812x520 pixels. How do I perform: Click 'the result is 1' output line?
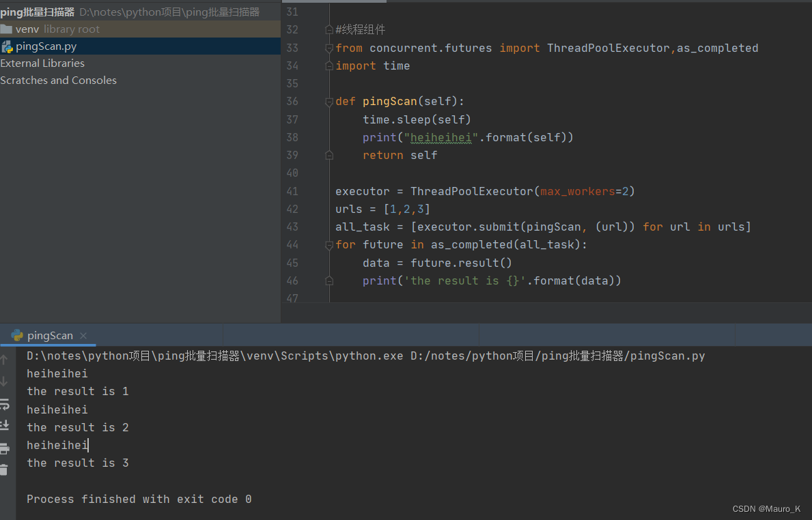(78, 391)
